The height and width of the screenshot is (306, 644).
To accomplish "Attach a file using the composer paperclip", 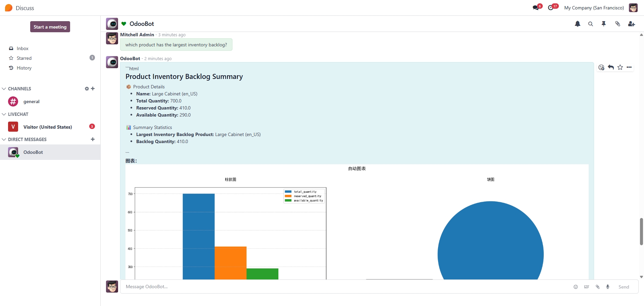I will (597, 287).
